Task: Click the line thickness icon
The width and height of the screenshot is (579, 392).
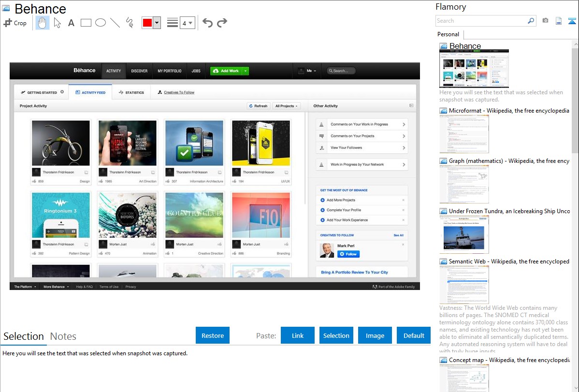Action: [173, 23]
